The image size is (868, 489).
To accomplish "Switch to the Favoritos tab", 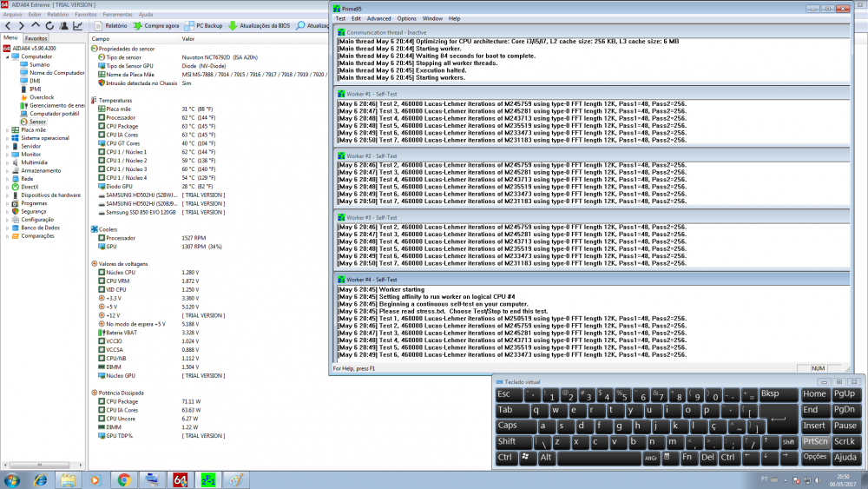I will pos(36,39).
